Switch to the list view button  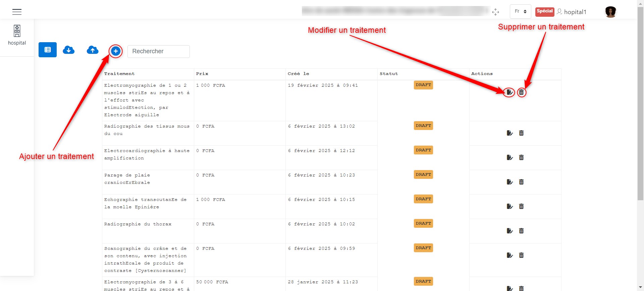pos(48,50)
